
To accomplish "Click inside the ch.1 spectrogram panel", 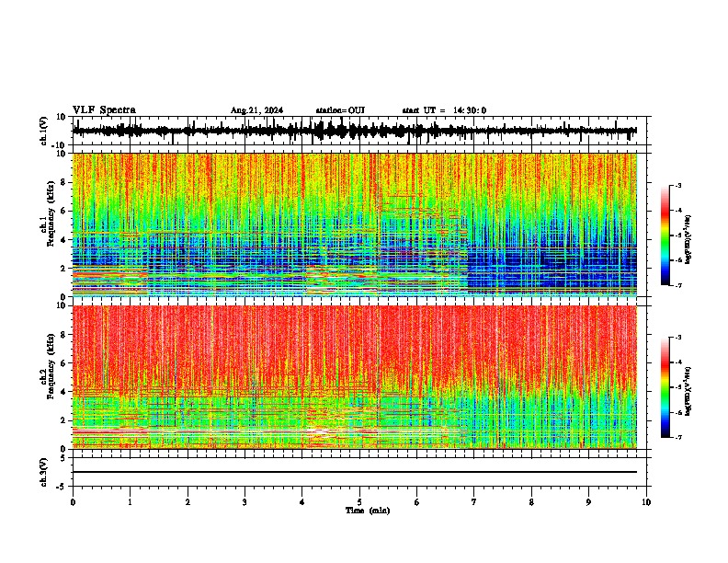I will 354,224.
